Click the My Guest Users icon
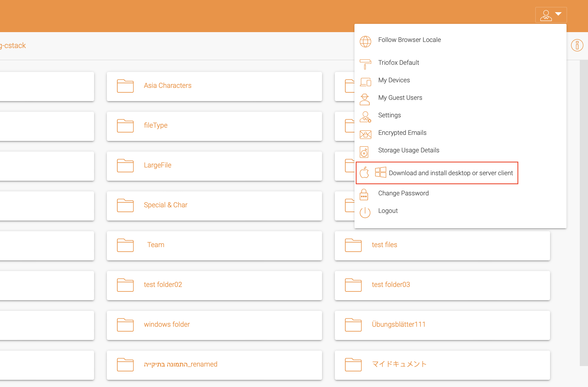This screenshot has height=387, width=588. [x=366, y=98]
